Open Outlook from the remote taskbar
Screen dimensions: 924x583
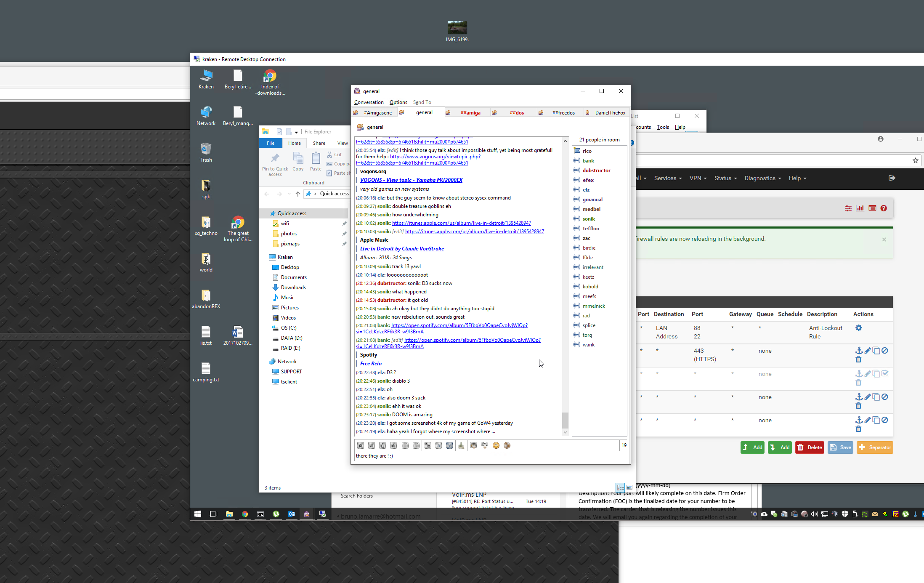pos(291,514)
